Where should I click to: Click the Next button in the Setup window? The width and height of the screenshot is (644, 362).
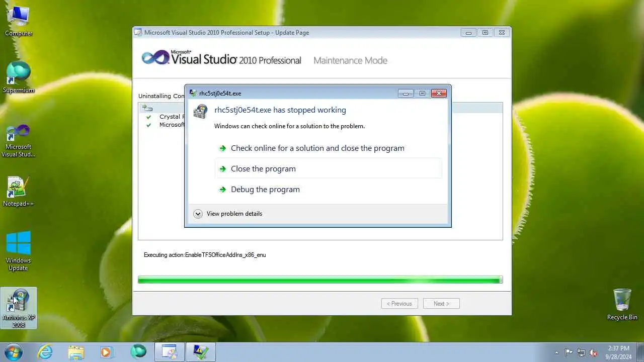tap(441, 304)
